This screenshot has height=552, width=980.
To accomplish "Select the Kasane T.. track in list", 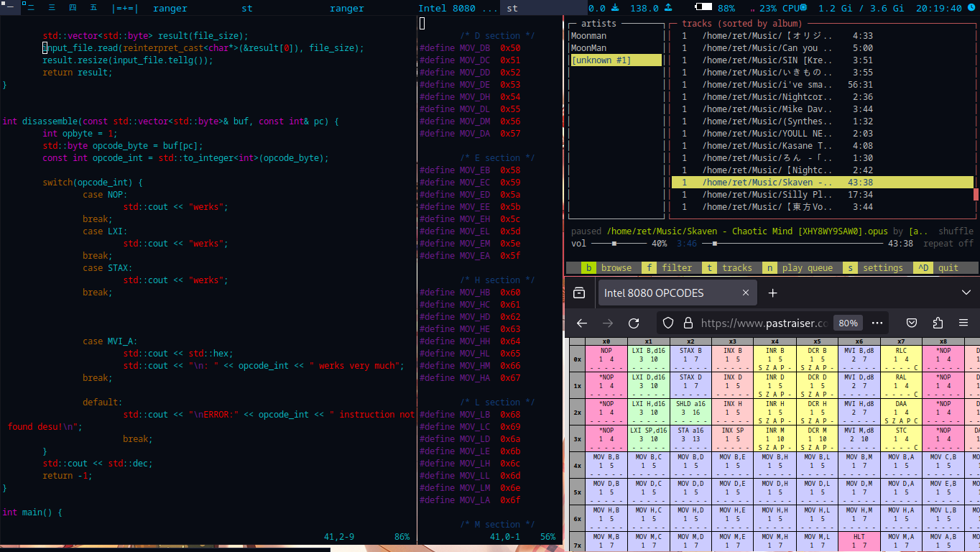I will tap(823, 146).
